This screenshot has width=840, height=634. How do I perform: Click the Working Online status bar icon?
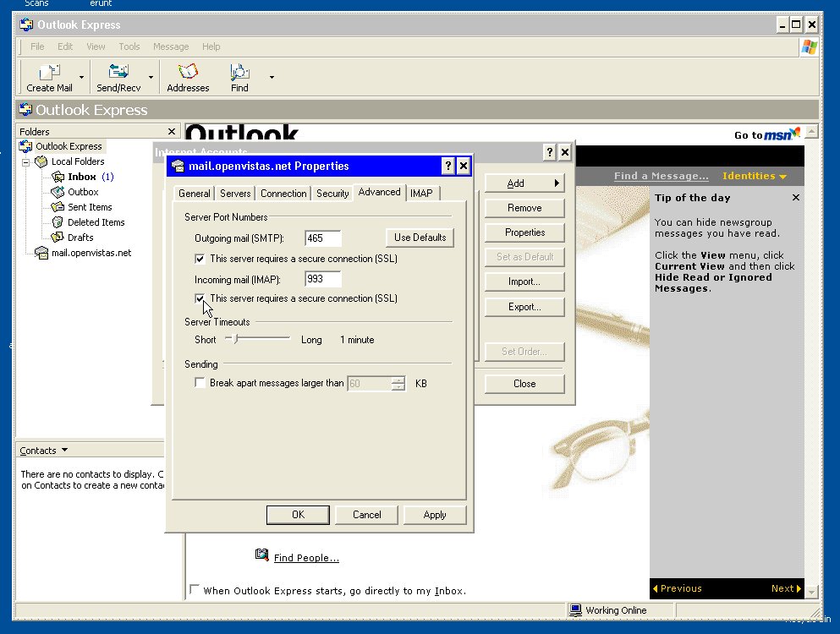coord(576,610)
